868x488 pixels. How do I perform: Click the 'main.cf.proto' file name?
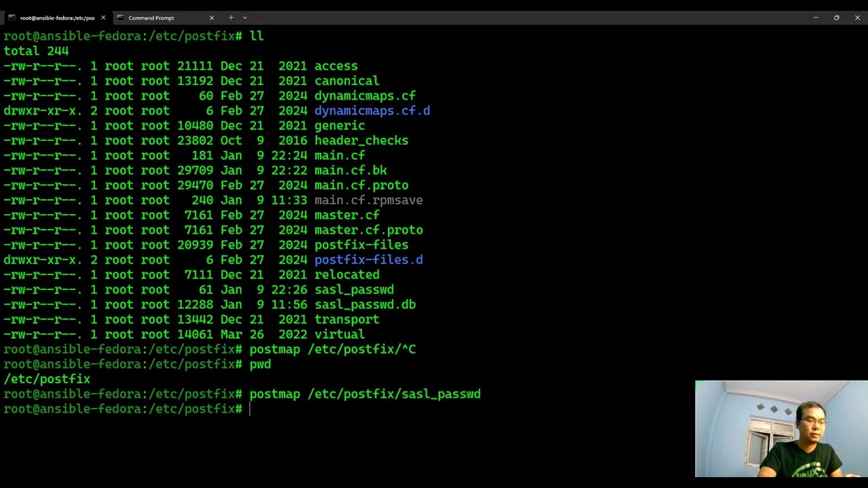[361, 185]
